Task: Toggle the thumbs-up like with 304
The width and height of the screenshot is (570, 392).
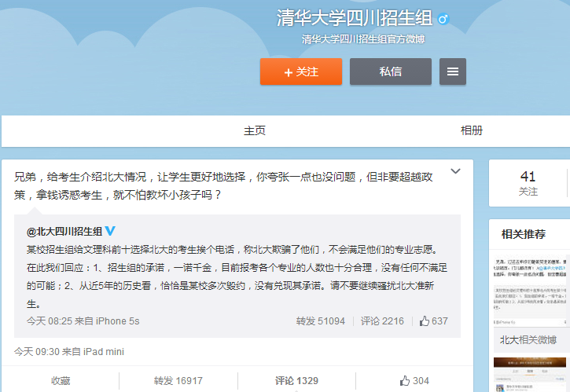Action: [414, 380]
